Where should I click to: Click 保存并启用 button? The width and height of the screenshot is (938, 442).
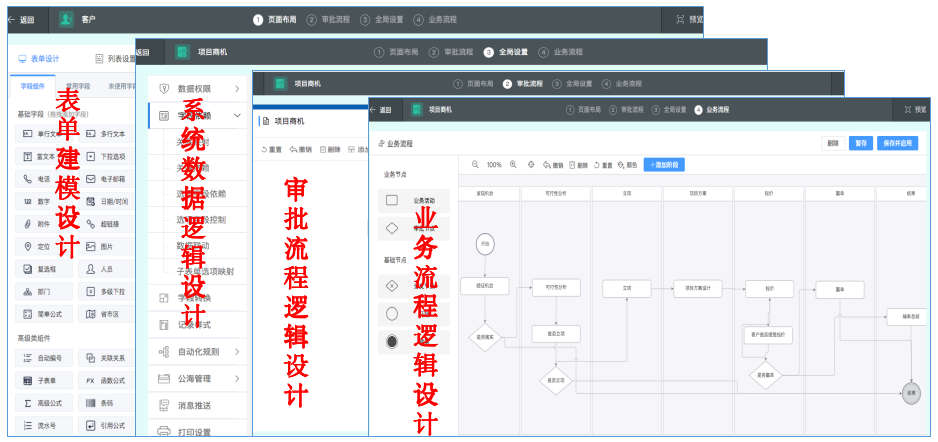coord(897,144)
